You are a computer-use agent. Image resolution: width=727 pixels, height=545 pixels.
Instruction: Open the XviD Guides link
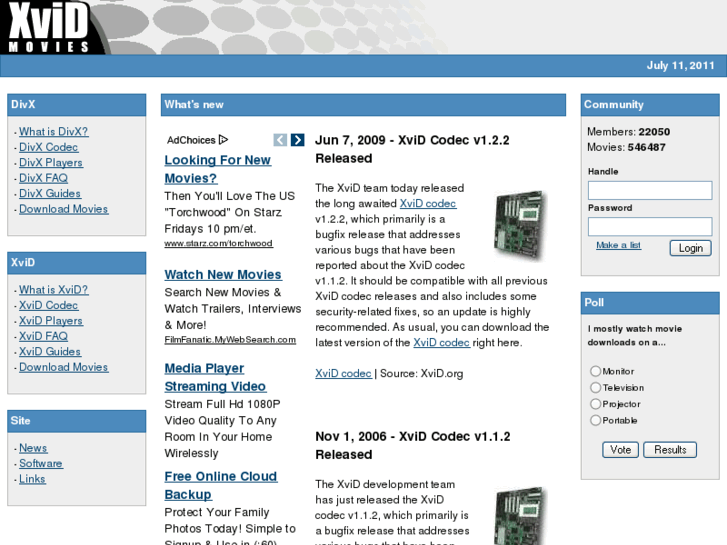pyautogui.click(x=50, y=352)
